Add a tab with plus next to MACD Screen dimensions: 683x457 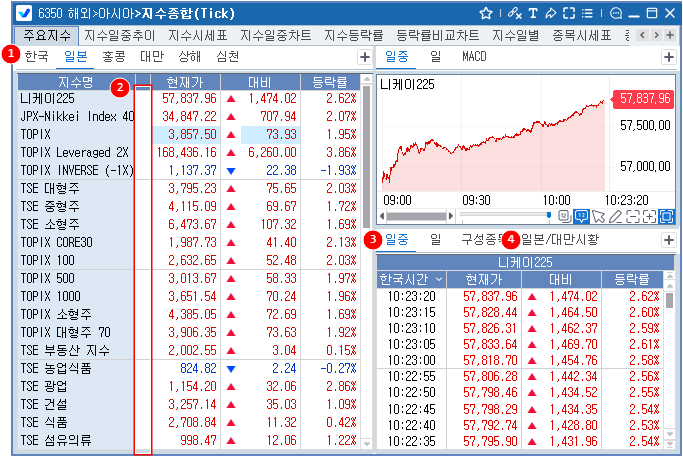tap(668, 57)
